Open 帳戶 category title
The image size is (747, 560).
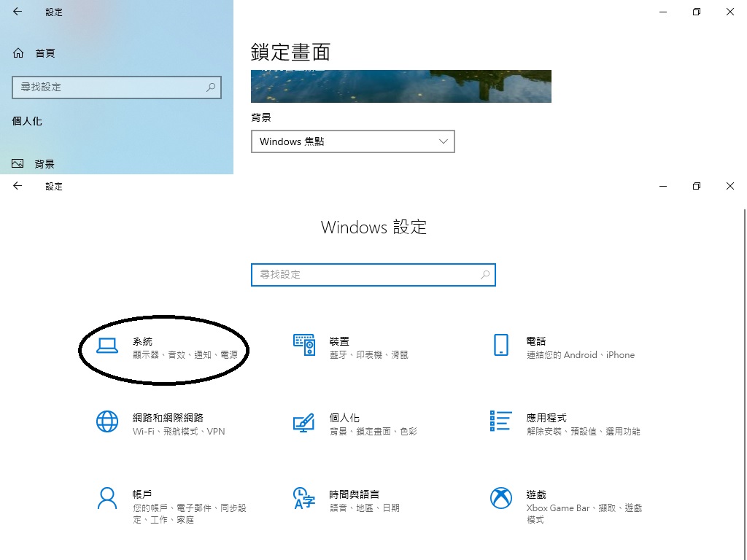142,494
